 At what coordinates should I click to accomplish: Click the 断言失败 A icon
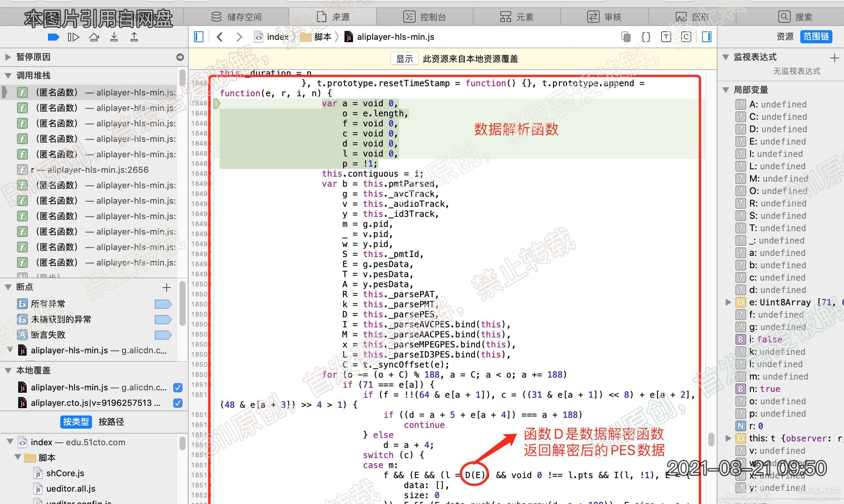(22, 335)
